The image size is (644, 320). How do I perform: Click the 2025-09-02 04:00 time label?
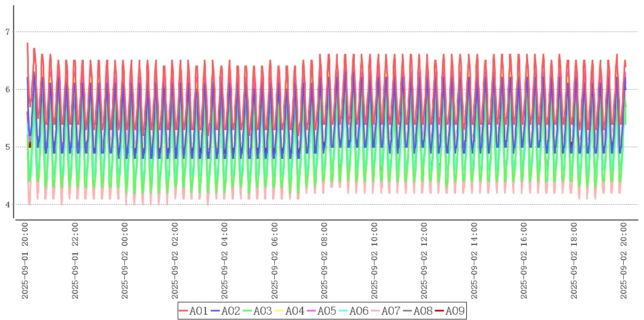(225, 261)
